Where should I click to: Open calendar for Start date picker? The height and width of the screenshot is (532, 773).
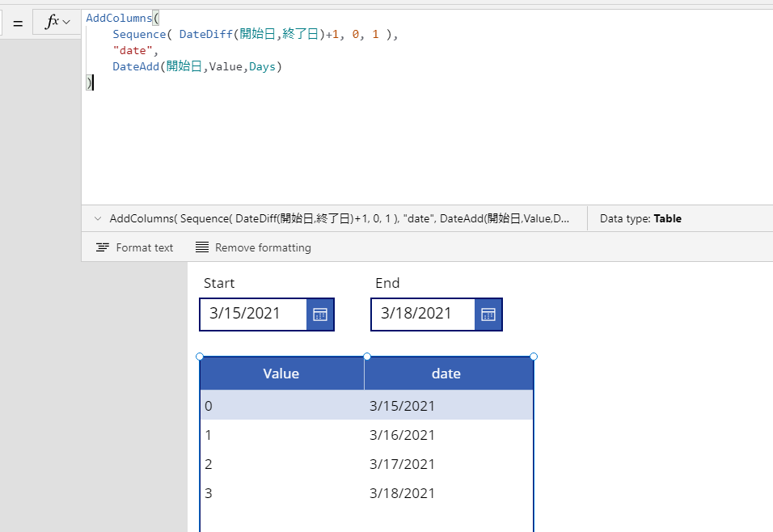[320, 315]
